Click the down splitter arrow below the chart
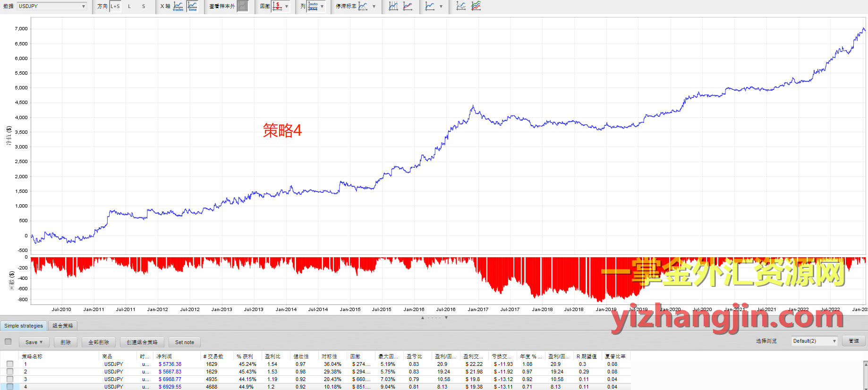Screen dimensions: 868x390 tap(446, 318)
